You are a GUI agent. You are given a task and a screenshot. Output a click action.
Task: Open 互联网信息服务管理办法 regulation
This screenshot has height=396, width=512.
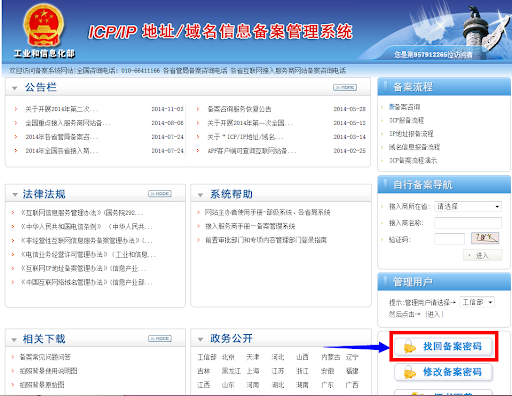[x=82, y=213]
